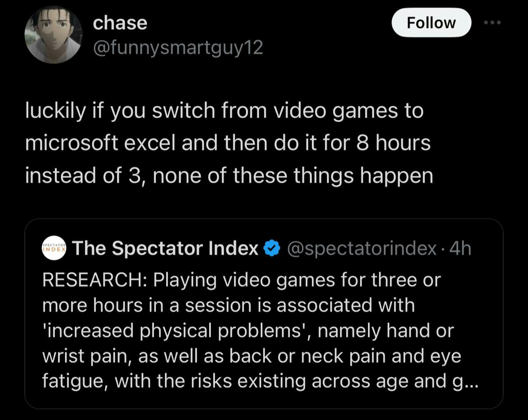Click the @spectatorindex handle

(x=361, y=248)
